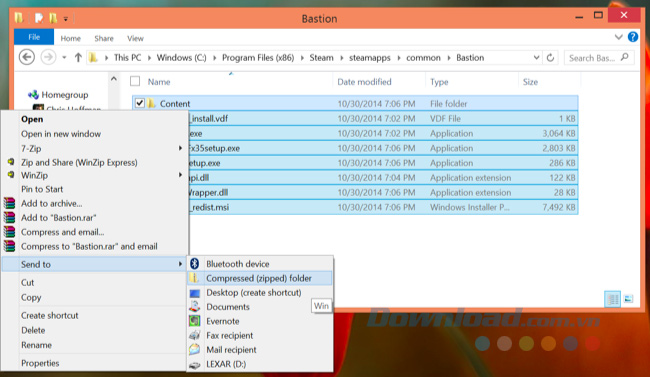Screen dimensions: 650x377
Task: Click the zipped folder icon in Send to submenu
Action: (x=194, y=278)
